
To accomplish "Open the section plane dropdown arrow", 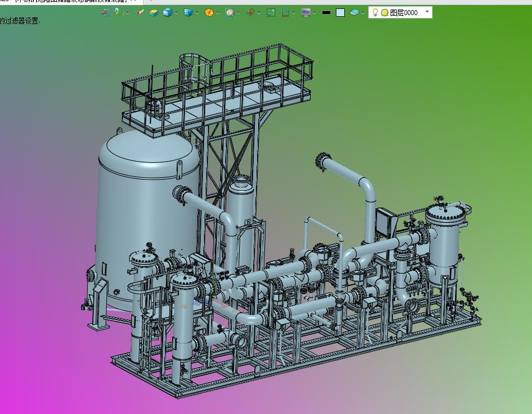I will pos(294,13).
